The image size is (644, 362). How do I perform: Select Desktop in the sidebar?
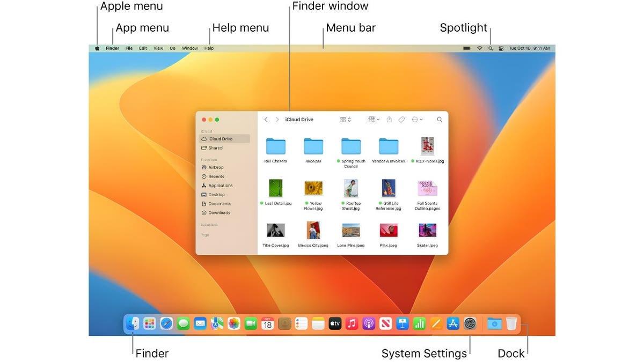click(x=224, y=195)
